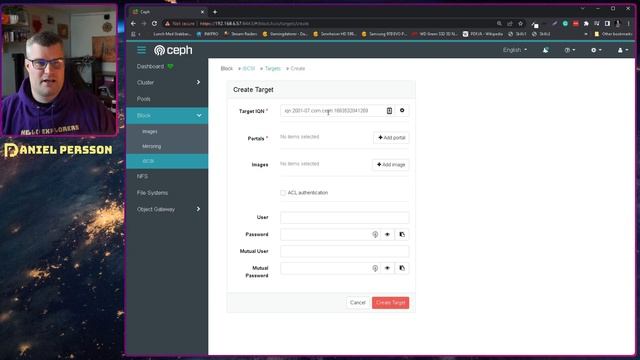640x360 pixels.
Task: Open the English language dropdown
Action: tap(515, 50)
